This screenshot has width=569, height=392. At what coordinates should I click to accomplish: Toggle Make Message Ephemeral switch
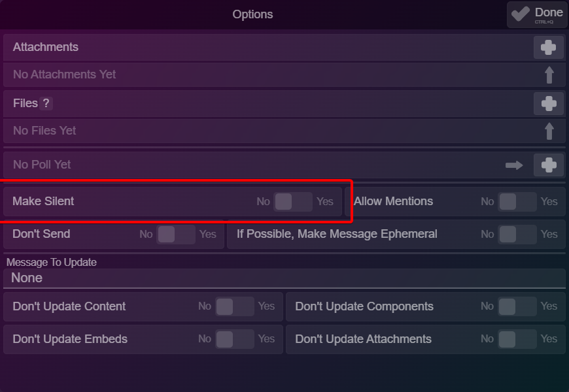[517, 235]
